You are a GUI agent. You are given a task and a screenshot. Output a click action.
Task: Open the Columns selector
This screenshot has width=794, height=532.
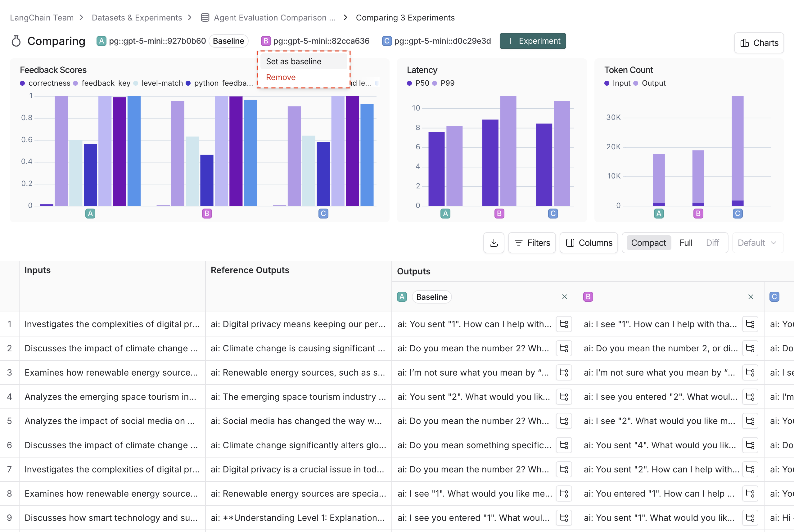pos(589,243)
